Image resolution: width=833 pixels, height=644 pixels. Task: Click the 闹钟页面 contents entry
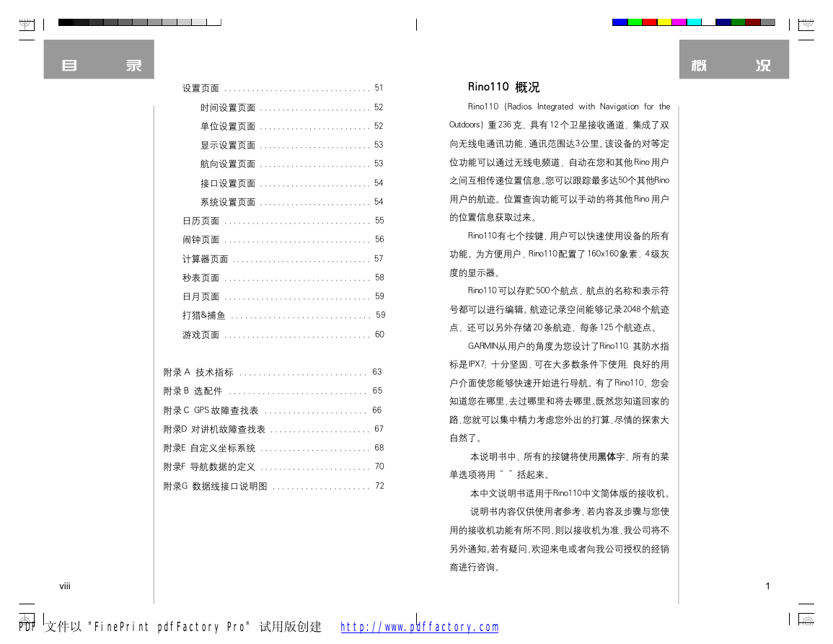click(x=283, y=239)
